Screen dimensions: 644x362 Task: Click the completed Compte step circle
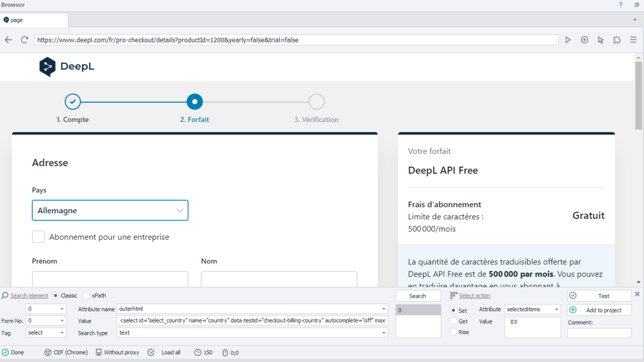click(x=73, y=102)
